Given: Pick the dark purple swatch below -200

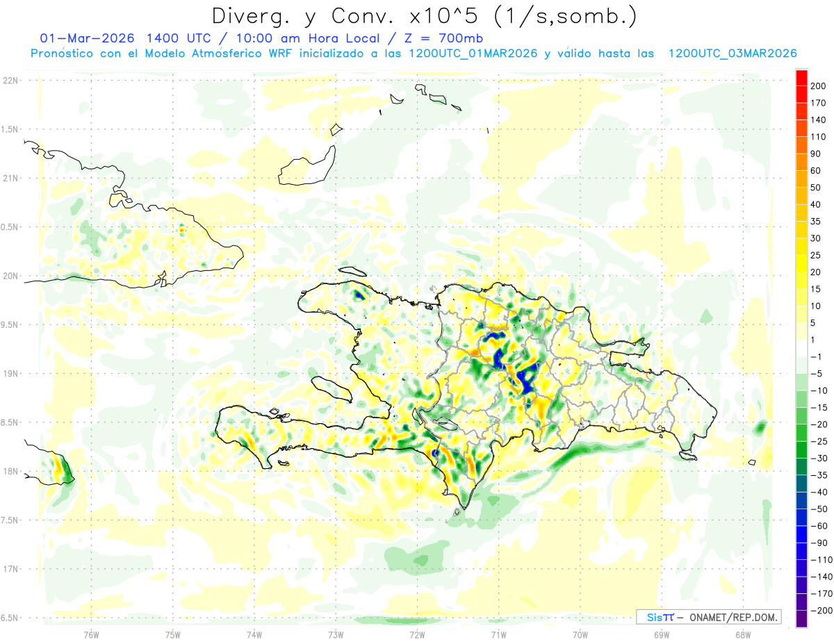Looking at the screenshot, I should [801, 619].
